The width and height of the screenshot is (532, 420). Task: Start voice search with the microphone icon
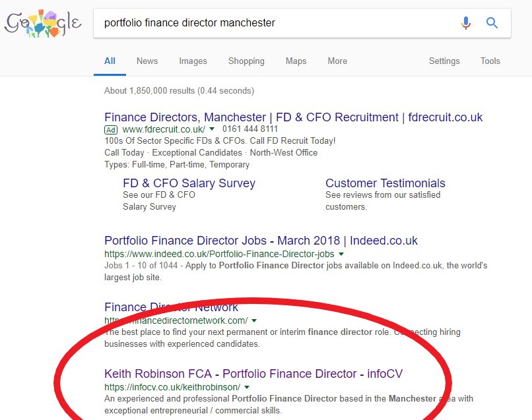(x=466, y=23)
